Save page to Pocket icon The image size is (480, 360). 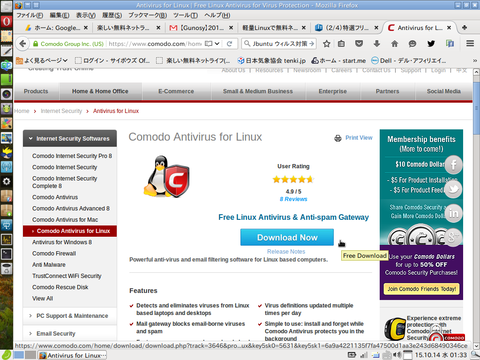pos(359,44)
